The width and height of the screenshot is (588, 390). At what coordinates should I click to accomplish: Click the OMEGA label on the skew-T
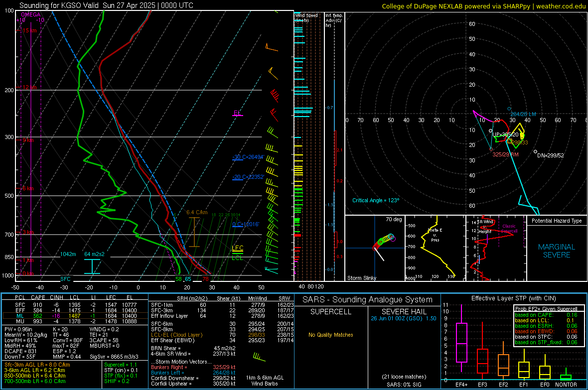(31, 14)
